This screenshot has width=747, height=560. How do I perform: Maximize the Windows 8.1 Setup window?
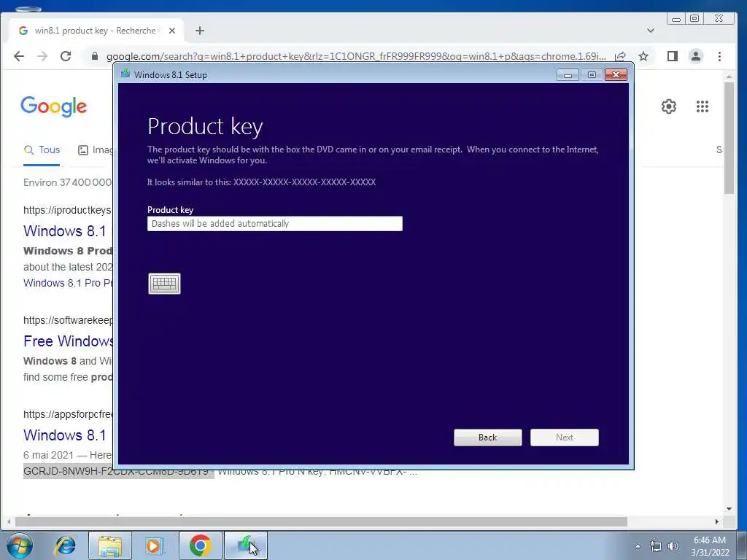(x=592, y=75)
